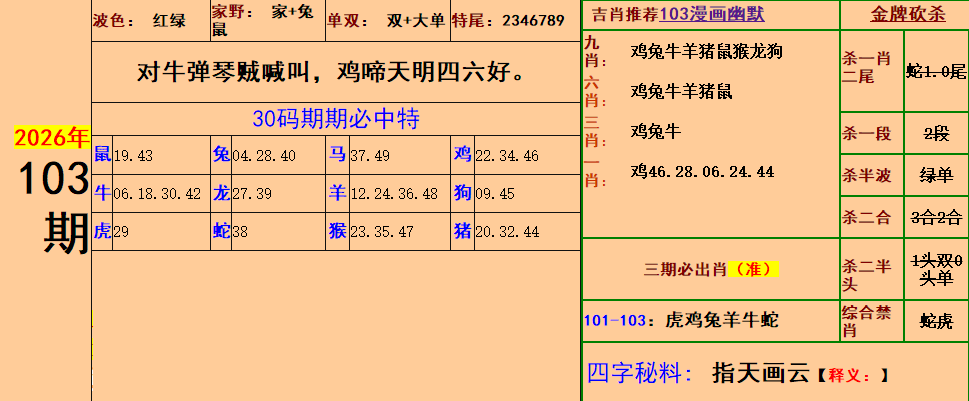Screen dimensions: 969x401
Task: Click the six-zodiac list 鸡兔牛羊猪鼠
Action: point(681,91)
